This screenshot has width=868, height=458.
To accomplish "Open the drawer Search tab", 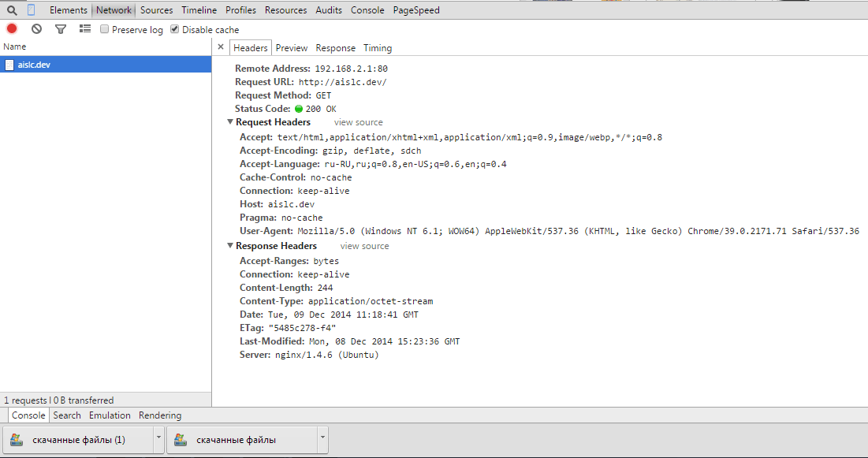I will (67, 415).
